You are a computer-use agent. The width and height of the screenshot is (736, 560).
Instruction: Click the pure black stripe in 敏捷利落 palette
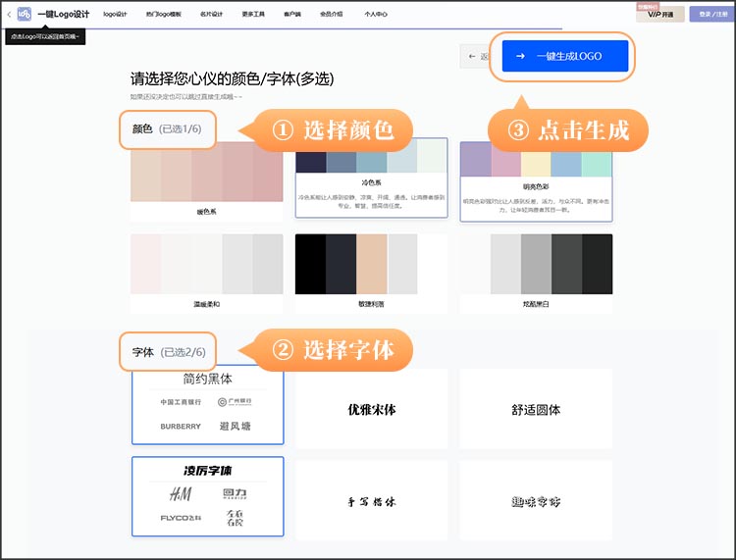pos(310,264)
